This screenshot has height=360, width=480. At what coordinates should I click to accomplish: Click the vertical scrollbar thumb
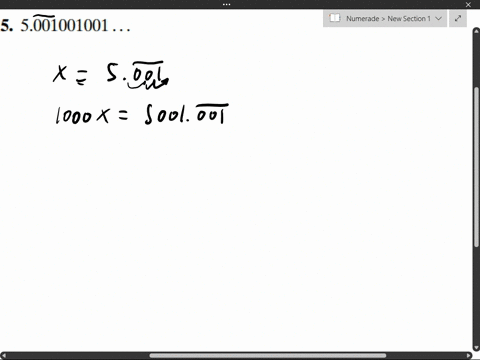point(476,167)
